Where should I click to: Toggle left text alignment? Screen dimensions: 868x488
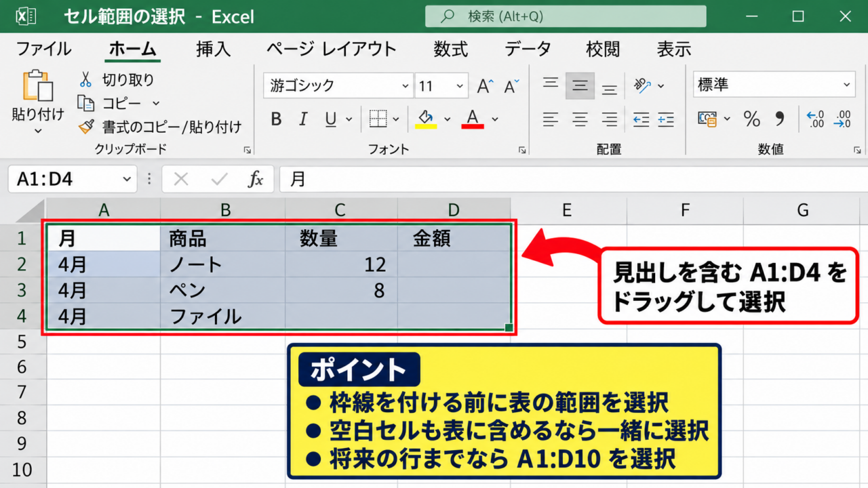point(551,119)
